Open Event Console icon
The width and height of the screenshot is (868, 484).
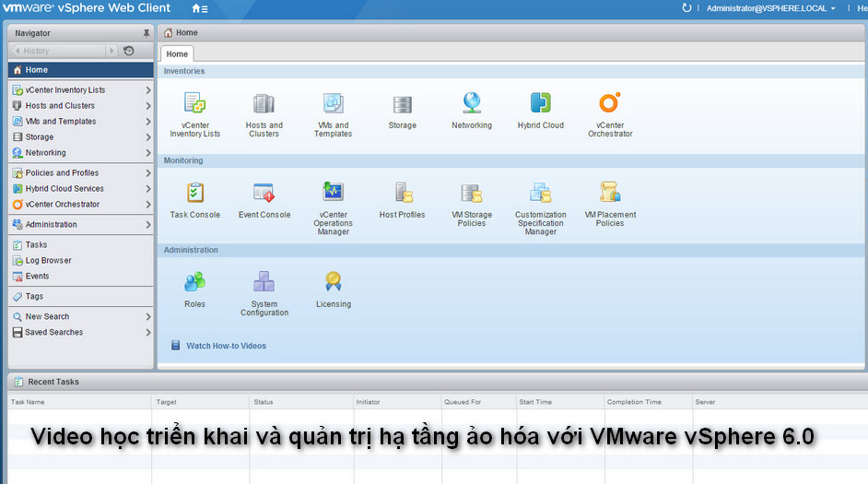point(264,193)
